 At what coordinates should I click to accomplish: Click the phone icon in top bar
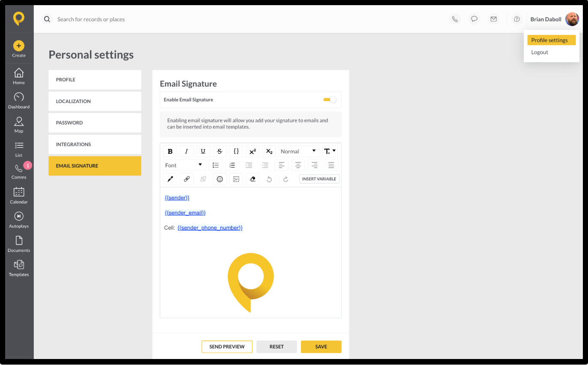(455, 19)
